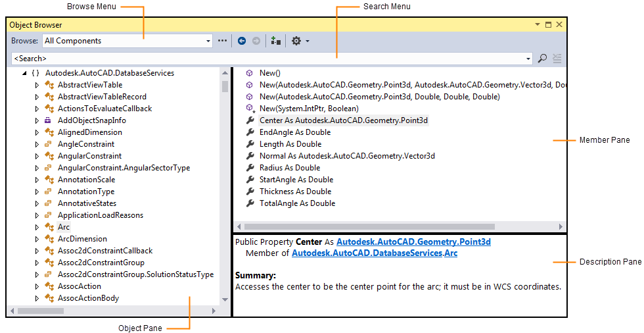
Task: Open the window position dropdown arrow
Action: click(x=538, y=24)
